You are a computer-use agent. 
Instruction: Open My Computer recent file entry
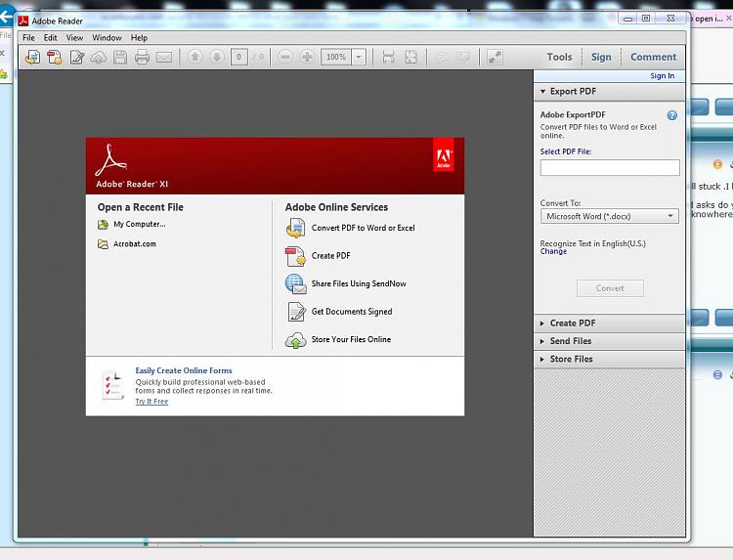click(x=132, y=225)
